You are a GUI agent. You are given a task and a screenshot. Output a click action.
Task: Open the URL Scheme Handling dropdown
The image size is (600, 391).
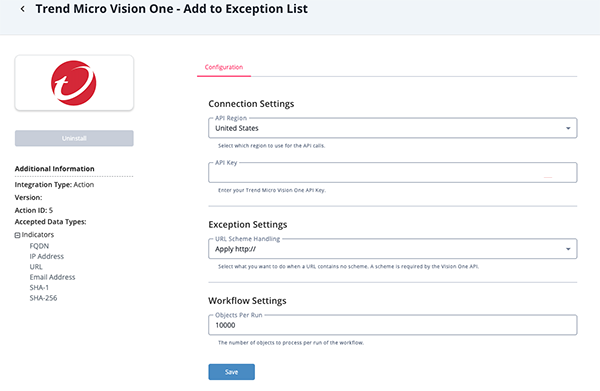click(393, 249)
